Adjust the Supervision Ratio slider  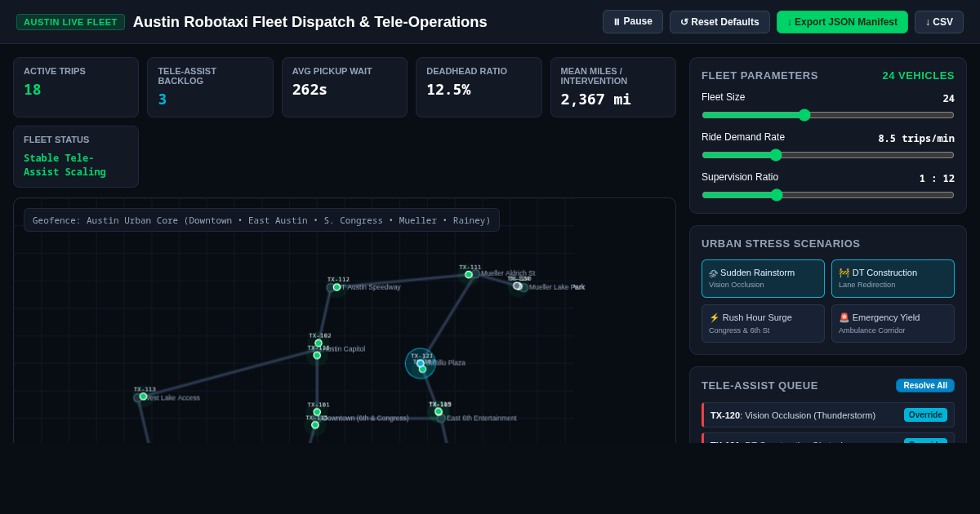[828, 195]
